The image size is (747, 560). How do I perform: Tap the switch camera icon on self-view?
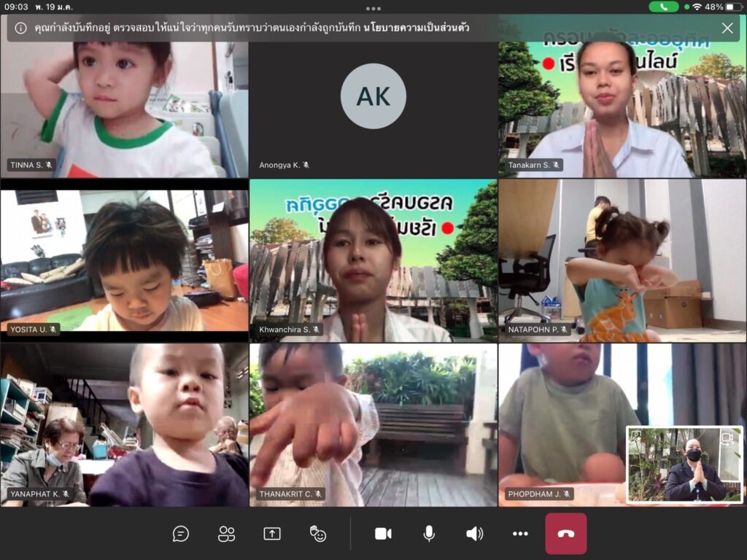727,437
